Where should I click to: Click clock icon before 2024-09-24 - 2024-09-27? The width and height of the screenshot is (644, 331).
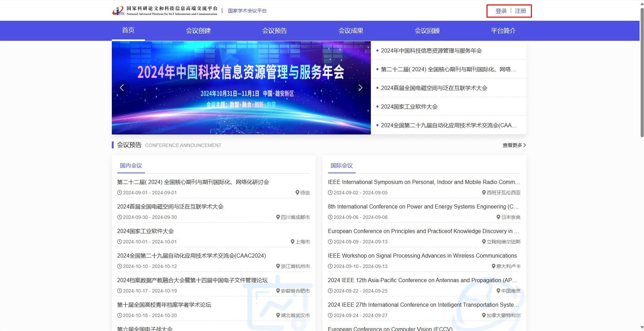click(330, 315)
